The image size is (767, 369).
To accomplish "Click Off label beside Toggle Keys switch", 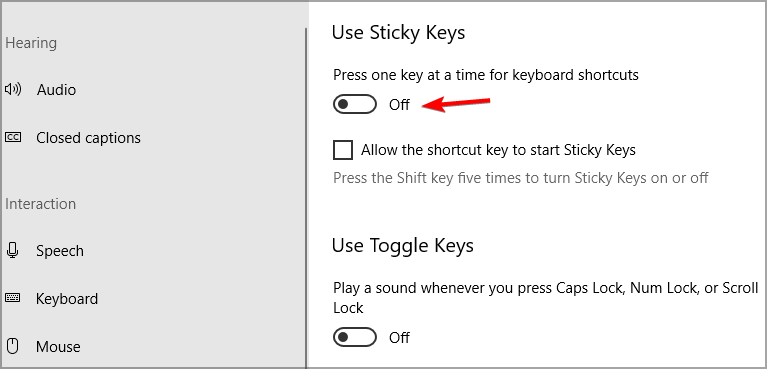I will [399, 338].
